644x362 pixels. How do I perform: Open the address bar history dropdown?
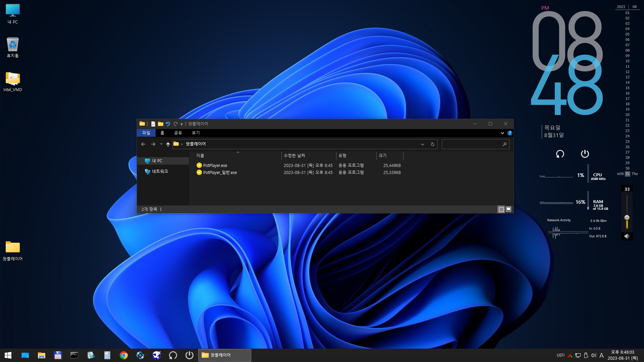click(423, 144)
